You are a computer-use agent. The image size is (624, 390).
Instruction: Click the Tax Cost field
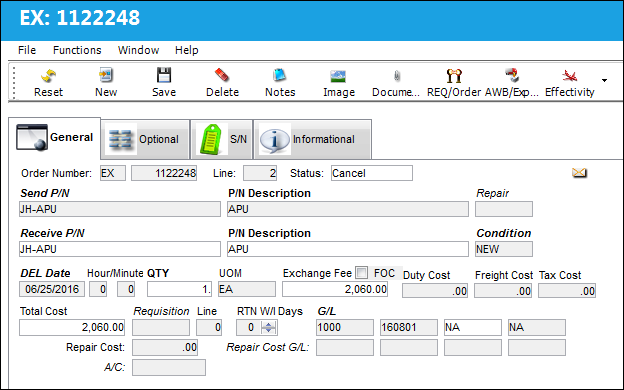[x=567, y=291]
